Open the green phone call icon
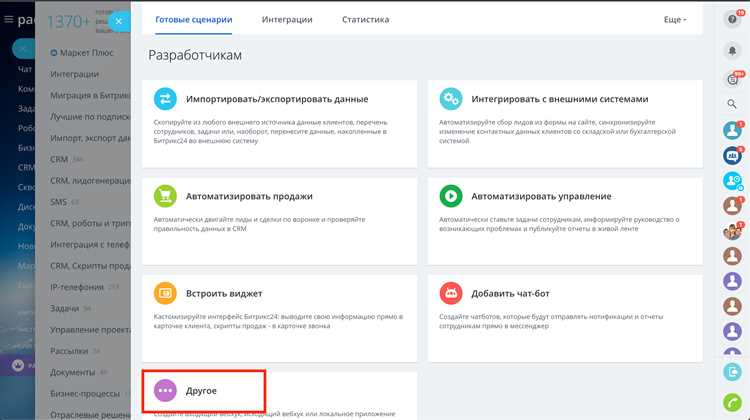 coord(732,403)
